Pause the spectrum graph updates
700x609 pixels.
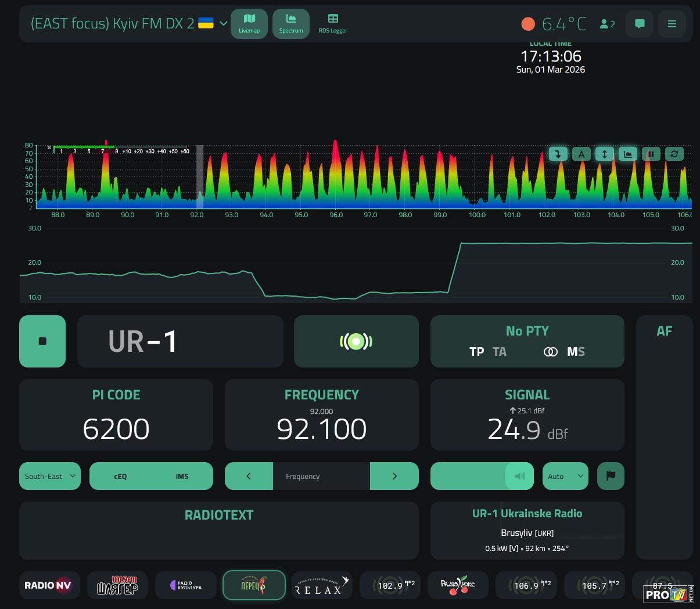651,154
